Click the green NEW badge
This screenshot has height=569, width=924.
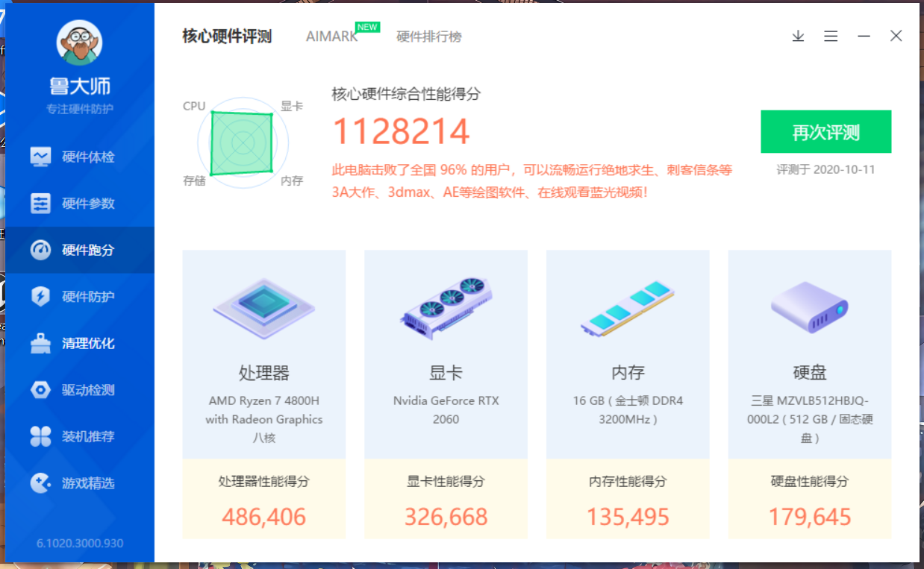point(367,27)
